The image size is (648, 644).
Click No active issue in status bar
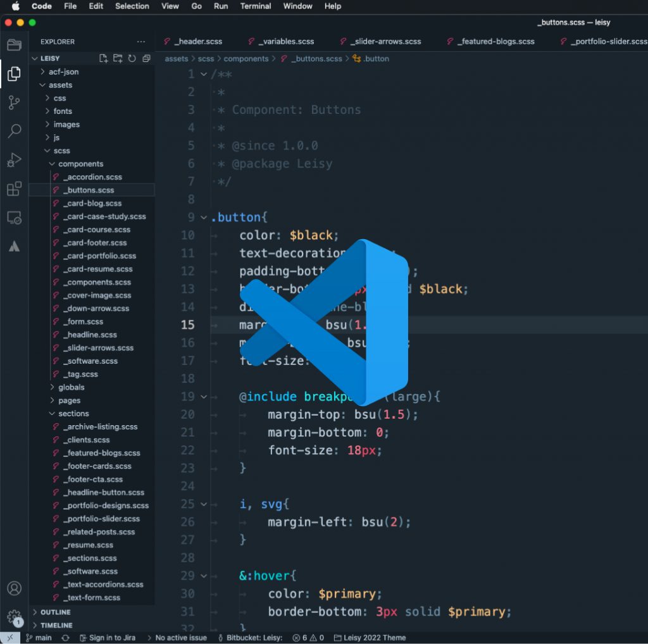(177, 638)
